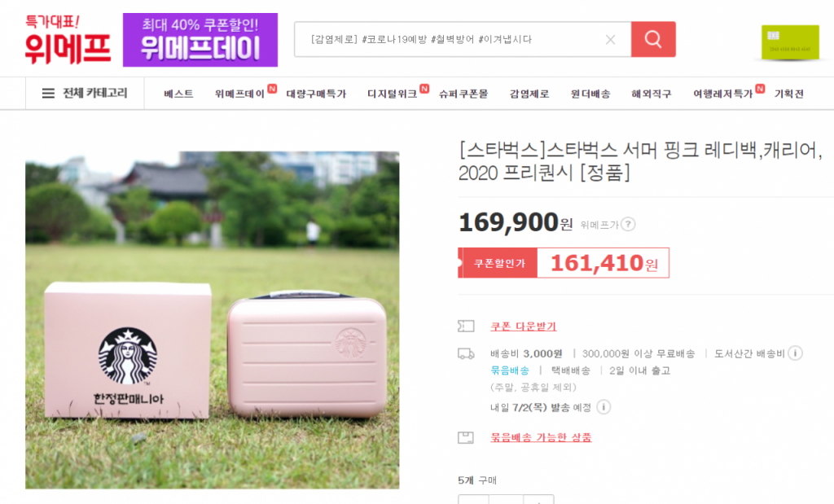This screenshot has height=504, width=834.
Task: Open the 슈퍼쿠폰몰 menu item
Action: coord(463,94)
